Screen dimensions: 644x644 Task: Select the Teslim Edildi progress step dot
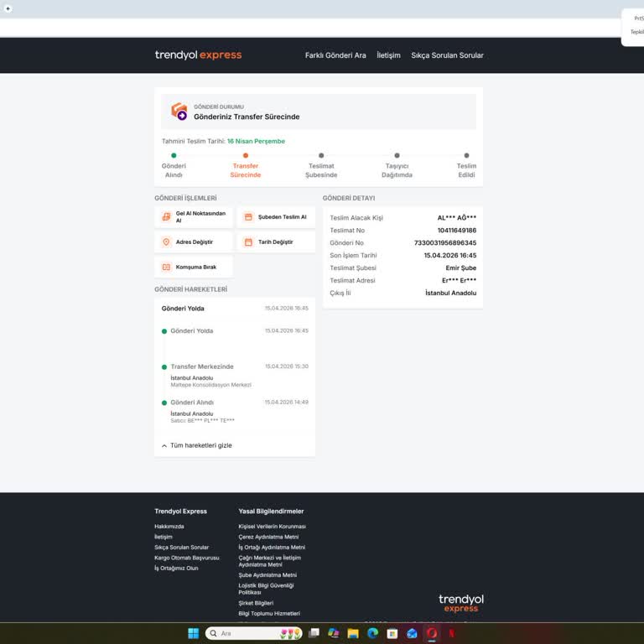tap(466, 155)
